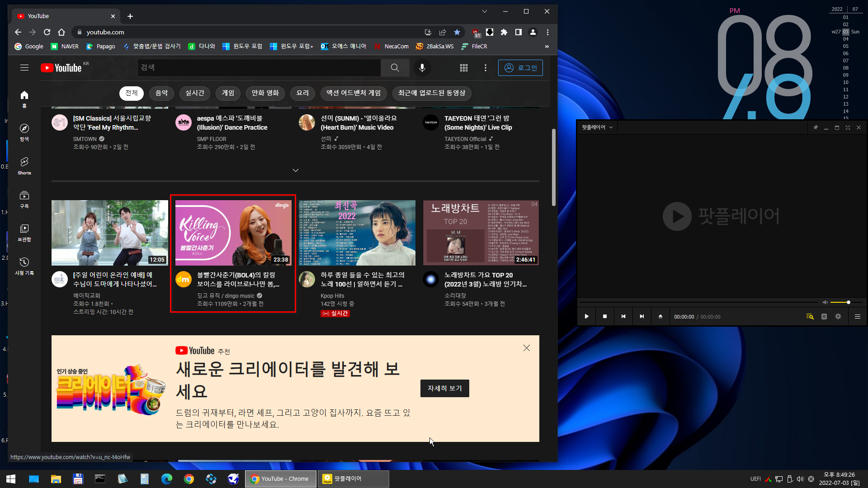The height and width of the screenshot is (488, 868).
Task: Go to the YouTube logo home link
Action: pyautogui.click(x=61, y=68)
